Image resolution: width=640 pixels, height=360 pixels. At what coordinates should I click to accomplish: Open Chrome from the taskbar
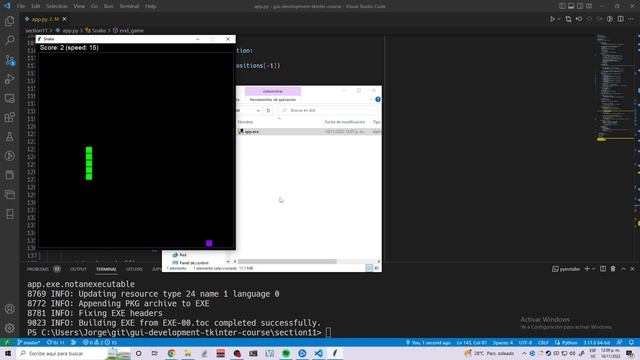point(171,353)
